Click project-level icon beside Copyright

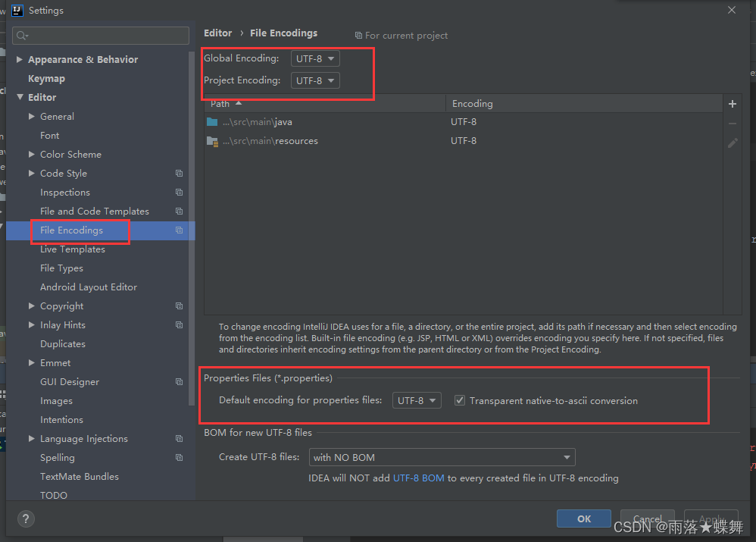(180, 306)
